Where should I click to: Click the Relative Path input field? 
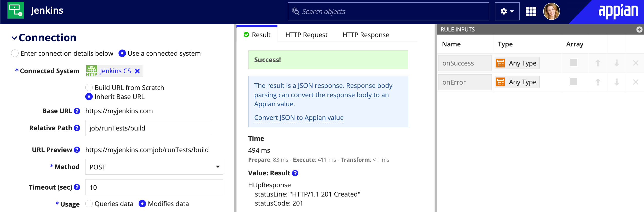[x=148, y=128]
